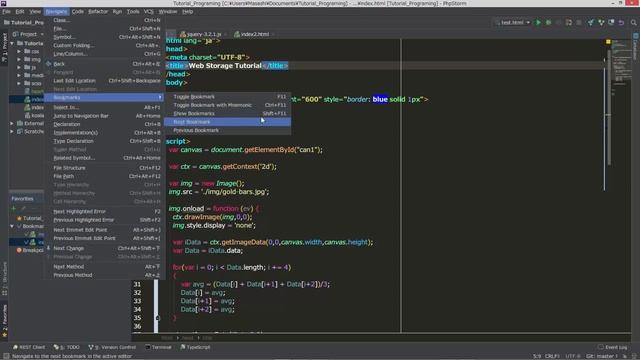Open the Version Control tool window
This screenshot has width=640, height=360.
[112, 347]
